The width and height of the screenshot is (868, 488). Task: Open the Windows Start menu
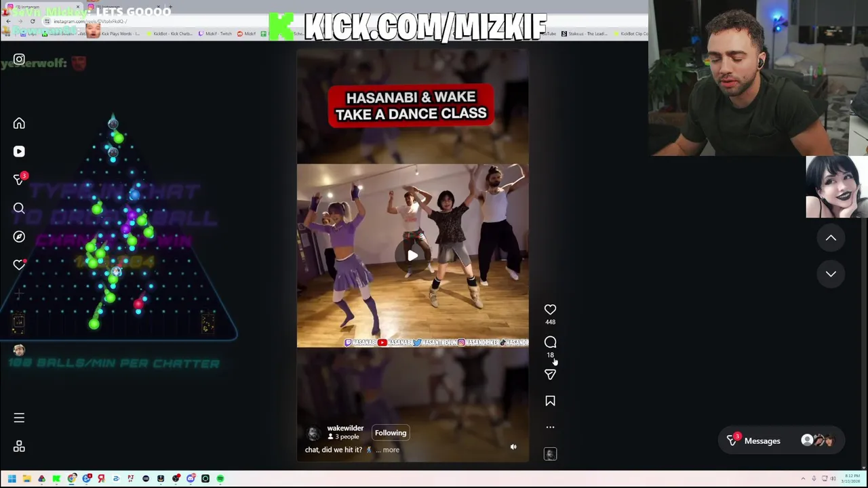pyautogui.click(x=12, y=479)
